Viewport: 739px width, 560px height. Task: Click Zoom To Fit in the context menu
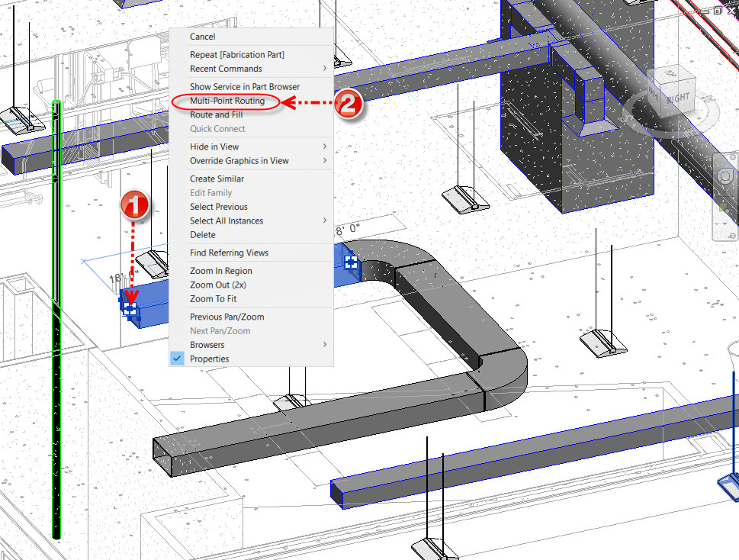point(214,298)
